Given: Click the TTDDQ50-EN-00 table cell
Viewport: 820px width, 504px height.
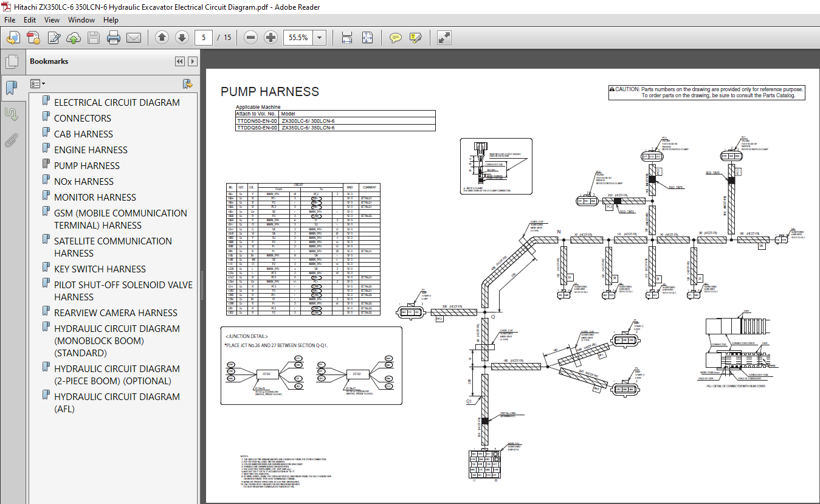Looking at the screenshot, I should [257, 128].
